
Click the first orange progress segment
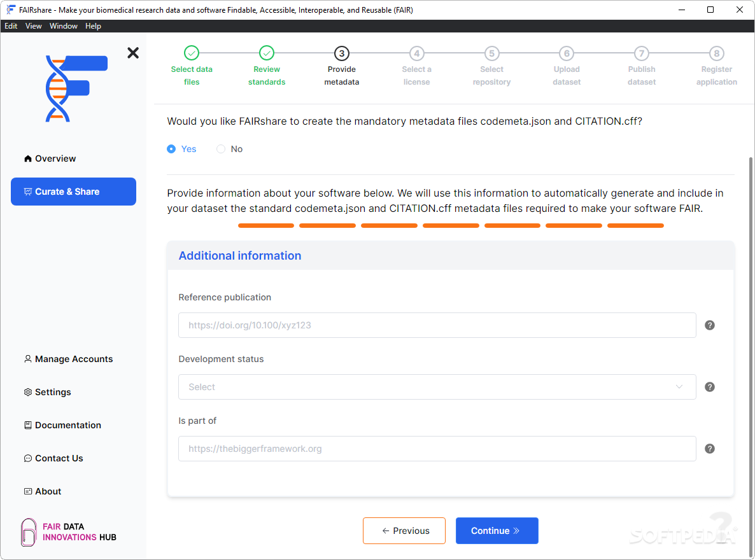pos(266,225)
